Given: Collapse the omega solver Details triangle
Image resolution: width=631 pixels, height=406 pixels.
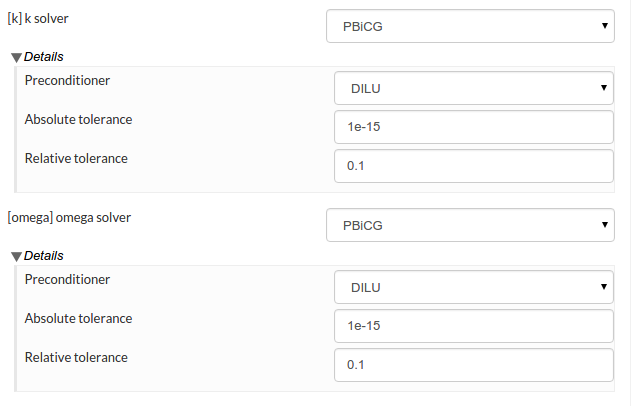Looking at the screenshot, I should 16,256.
